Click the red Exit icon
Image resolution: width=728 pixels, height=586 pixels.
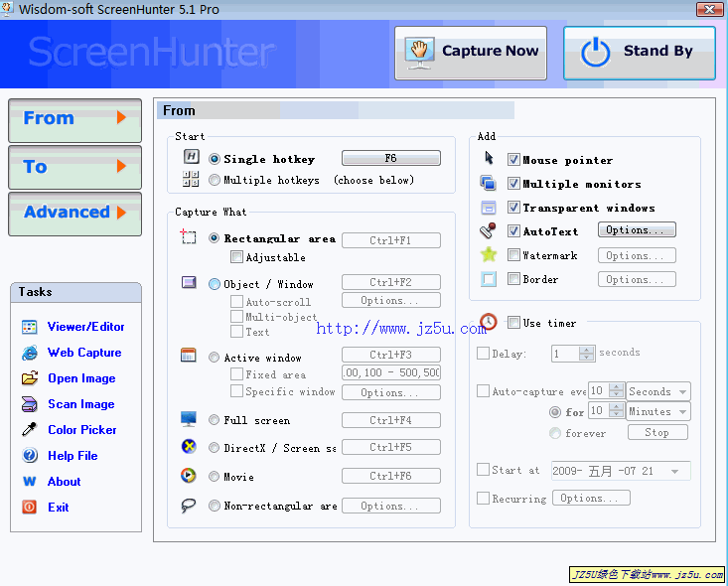tap(29, 508)
